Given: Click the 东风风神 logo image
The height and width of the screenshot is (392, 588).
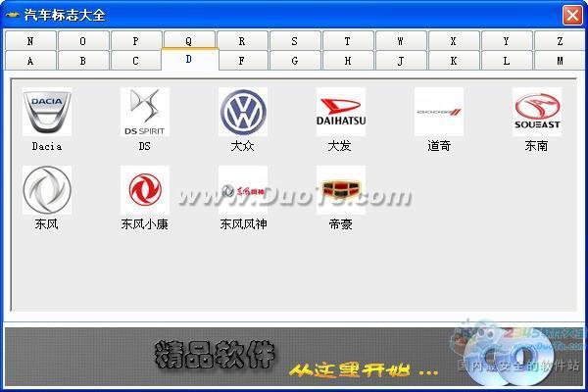Looking at the screenshot, I should 243,190.
